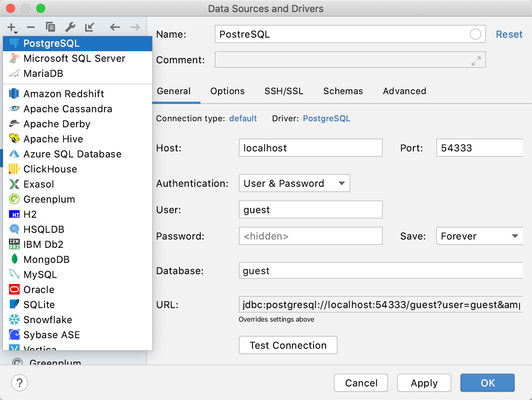Pick Apache Hive

coord(78,139)
